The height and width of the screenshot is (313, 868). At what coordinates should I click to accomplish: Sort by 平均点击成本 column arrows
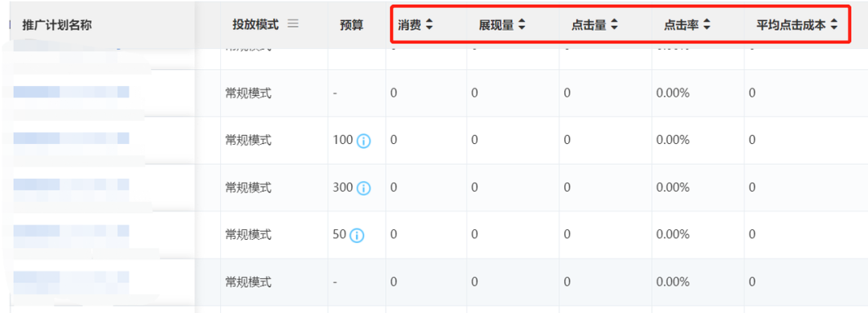point(833,25)
